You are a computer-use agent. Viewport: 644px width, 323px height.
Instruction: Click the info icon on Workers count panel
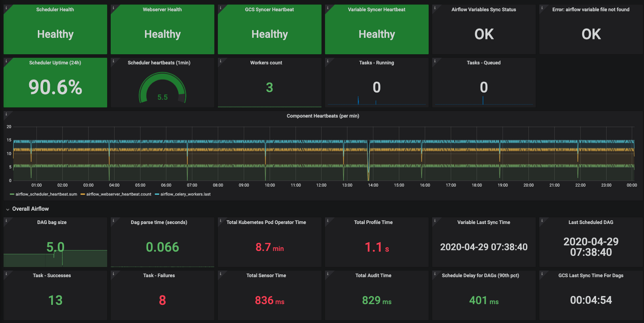220,61
